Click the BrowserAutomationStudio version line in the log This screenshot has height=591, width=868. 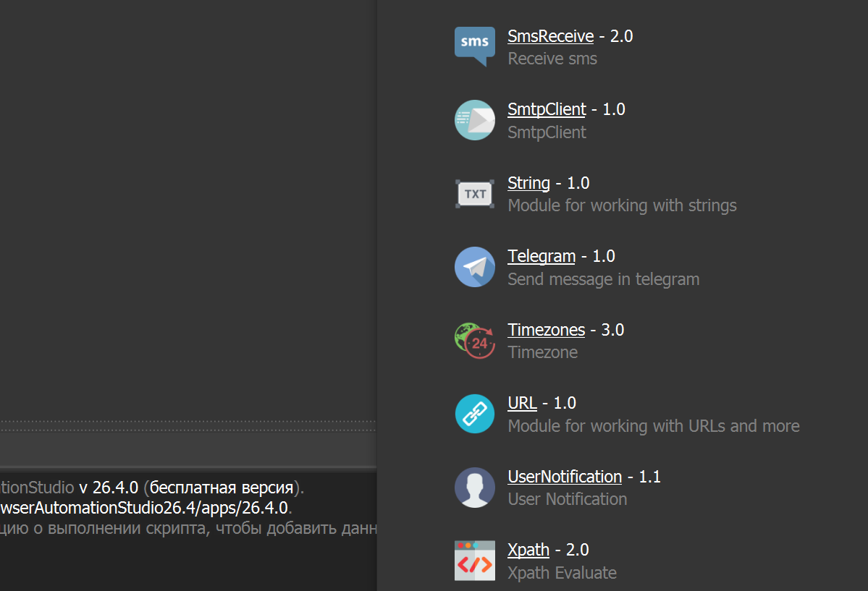(x=188, y=488)
